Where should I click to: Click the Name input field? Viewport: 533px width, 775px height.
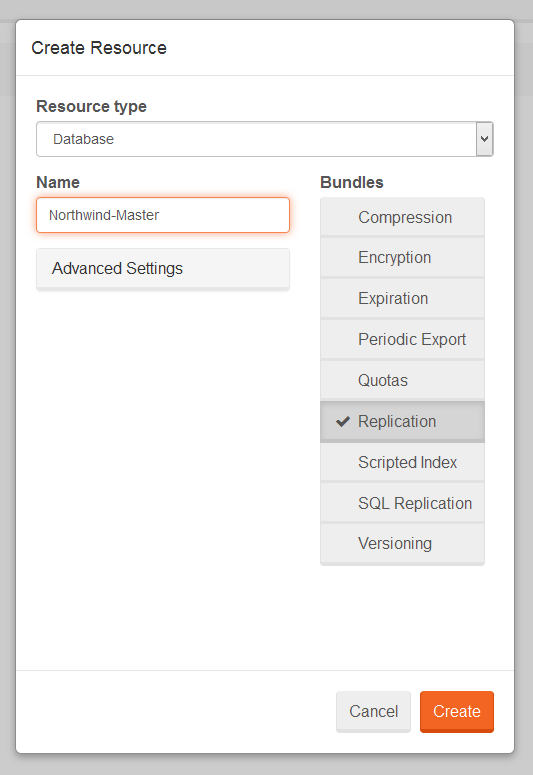(x=163, y=215)
